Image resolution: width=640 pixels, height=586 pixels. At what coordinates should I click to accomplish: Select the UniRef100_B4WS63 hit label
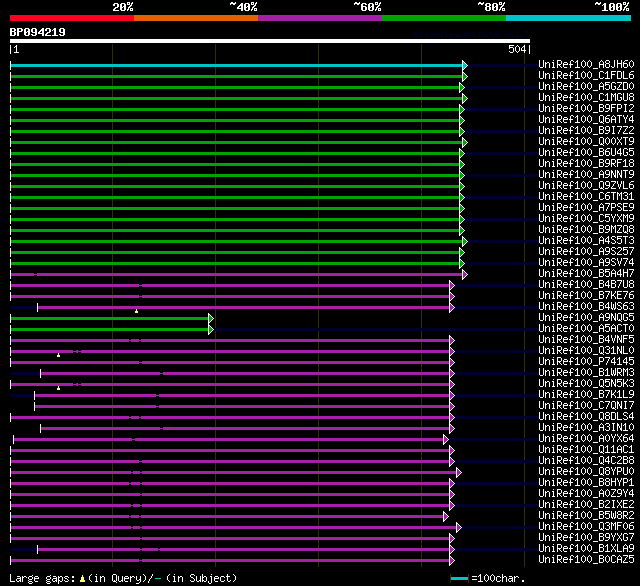585,307
